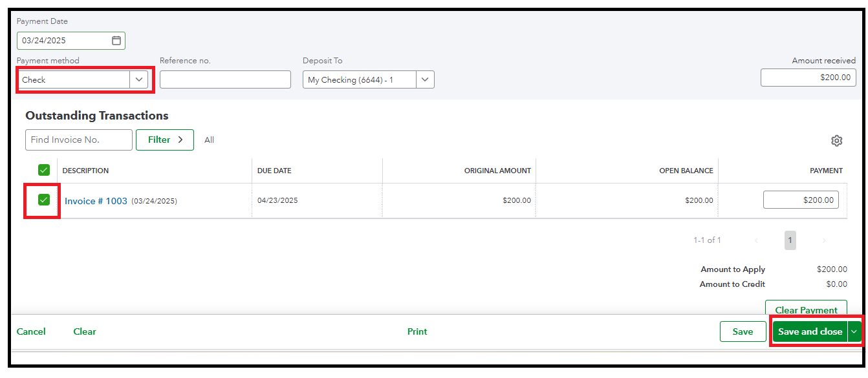Open the Filter options for transactions
868x378 pixels.
165,140
